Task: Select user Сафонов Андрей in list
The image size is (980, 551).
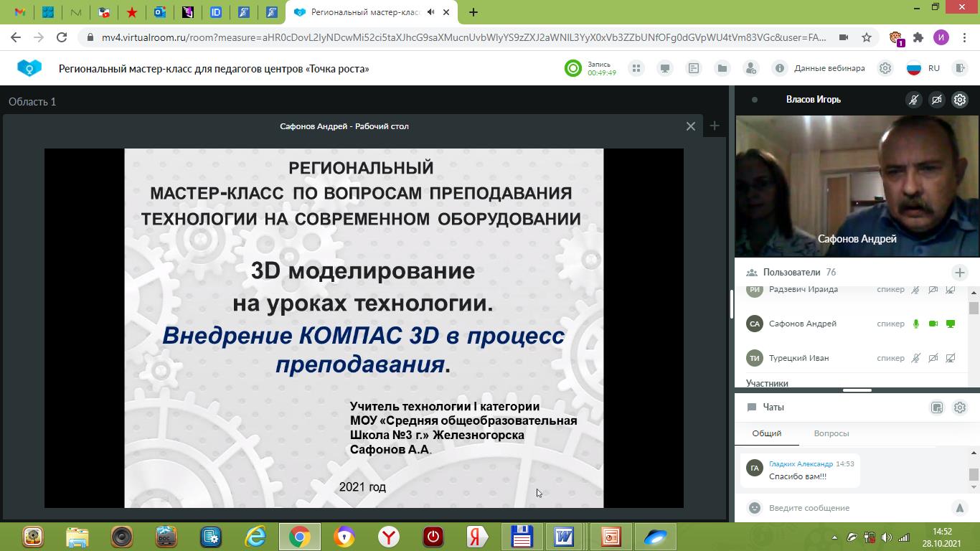Action: tap(802, 324)
